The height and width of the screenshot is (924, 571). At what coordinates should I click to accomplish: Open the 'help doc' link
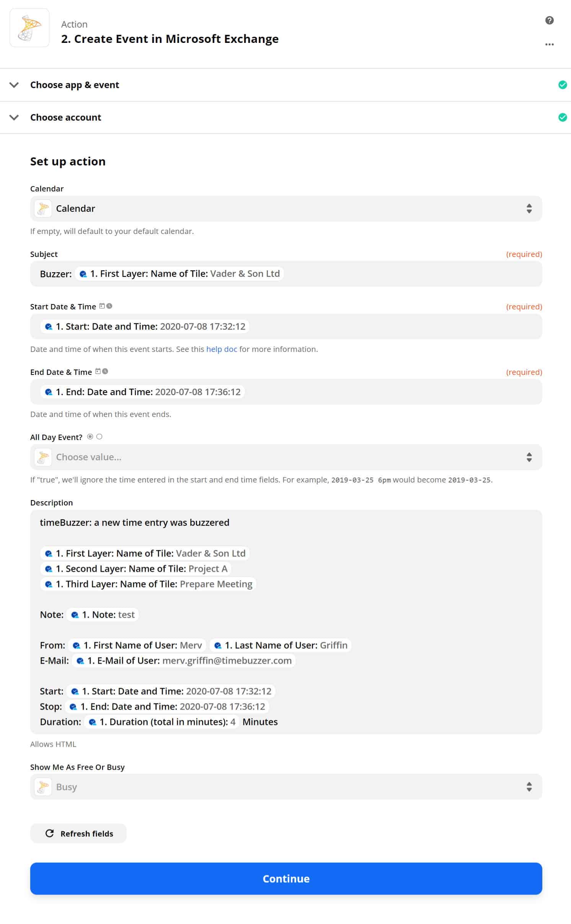222,349
